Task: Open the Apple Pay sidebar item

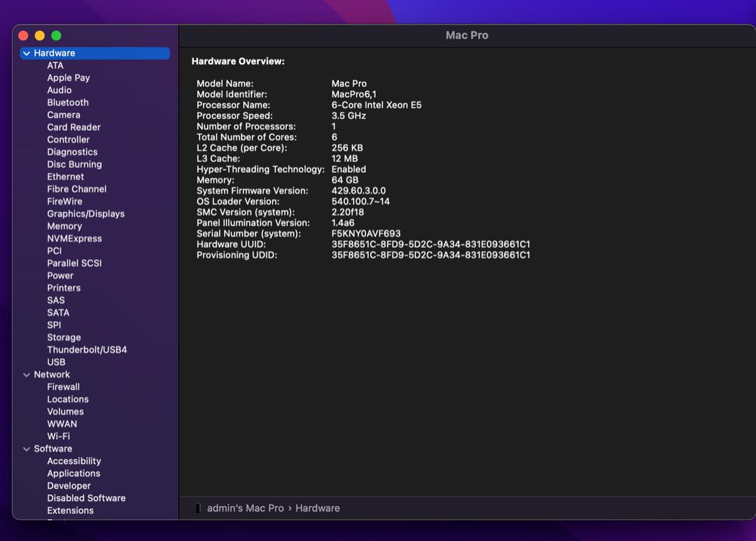Action: pos(69,78)
